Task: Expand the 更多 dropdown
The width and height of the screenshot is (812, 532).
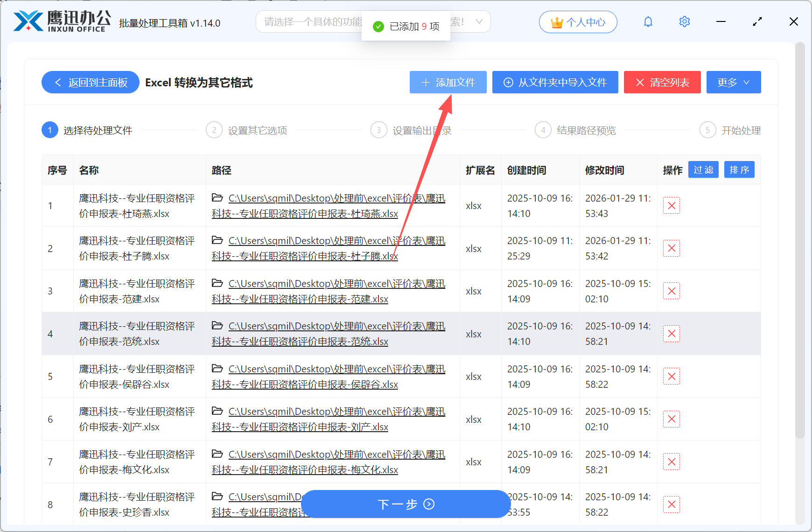Action: point(733,82)
